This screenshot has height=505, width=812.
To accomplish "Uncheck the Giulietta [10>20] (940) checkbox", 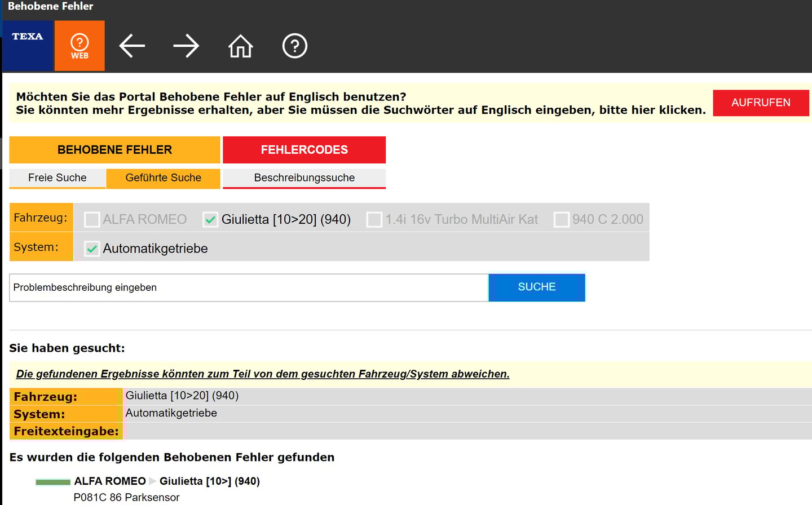I will [x=210, y=219].
